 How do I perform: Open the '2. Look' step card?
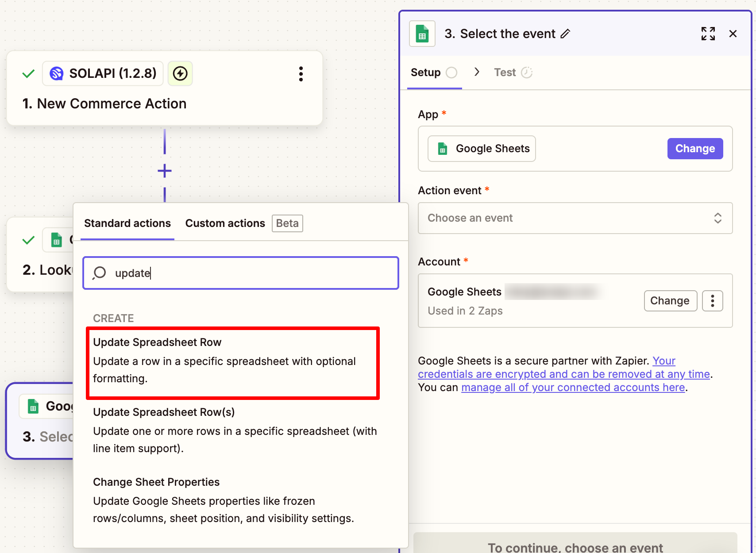[40, 254]
